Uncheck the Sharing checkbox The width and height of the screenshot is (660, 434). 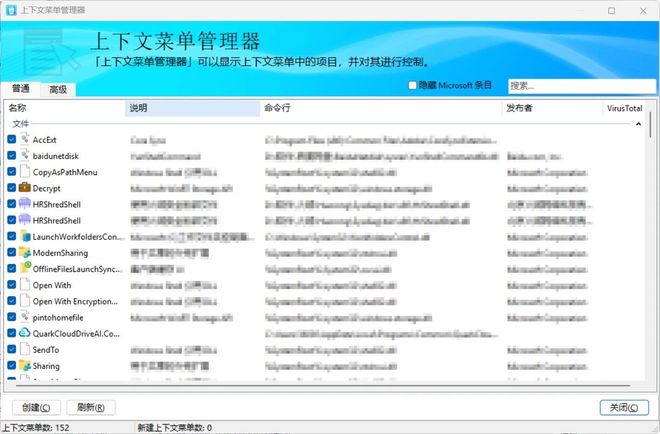coord(12,365)
